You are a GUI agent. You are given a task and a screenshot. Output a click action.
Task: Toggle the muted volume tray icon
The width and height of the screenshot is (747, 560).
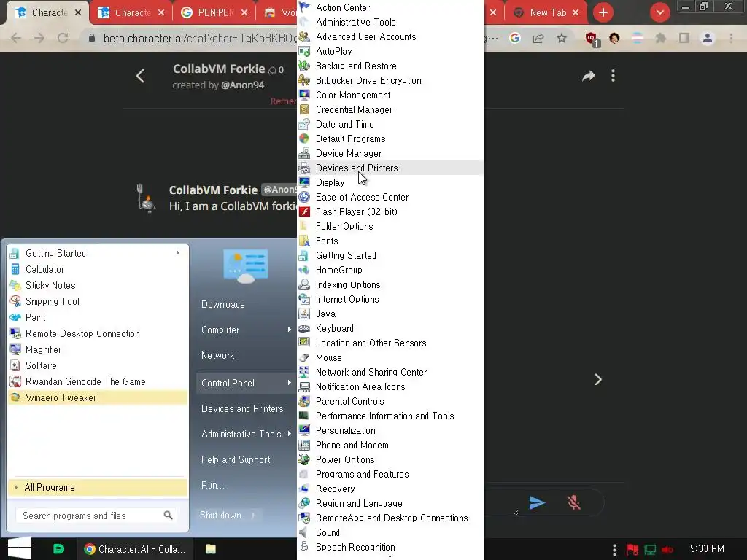coord(667,550)
